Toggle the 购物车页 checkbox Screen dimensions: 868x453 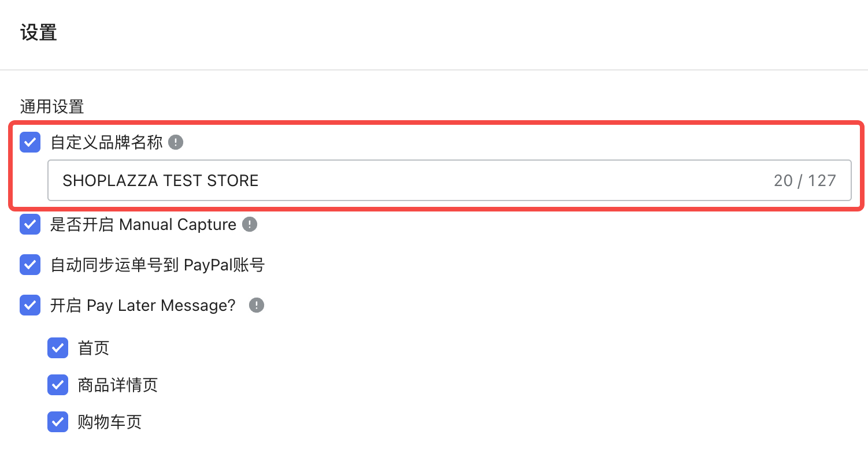[x=58, y=422]
